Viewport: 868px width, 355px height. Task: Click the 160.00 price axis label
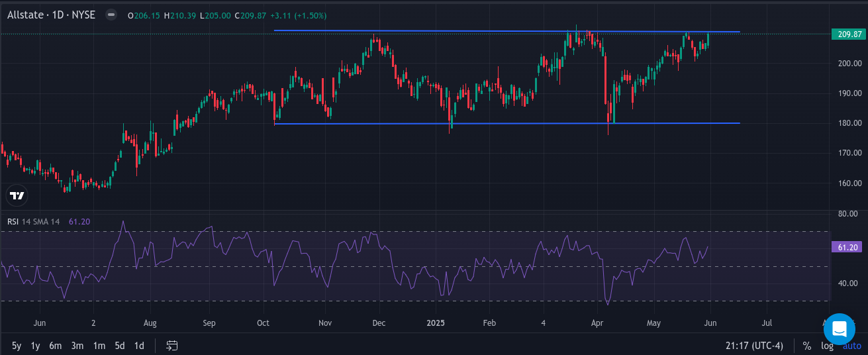coord(849,183)
